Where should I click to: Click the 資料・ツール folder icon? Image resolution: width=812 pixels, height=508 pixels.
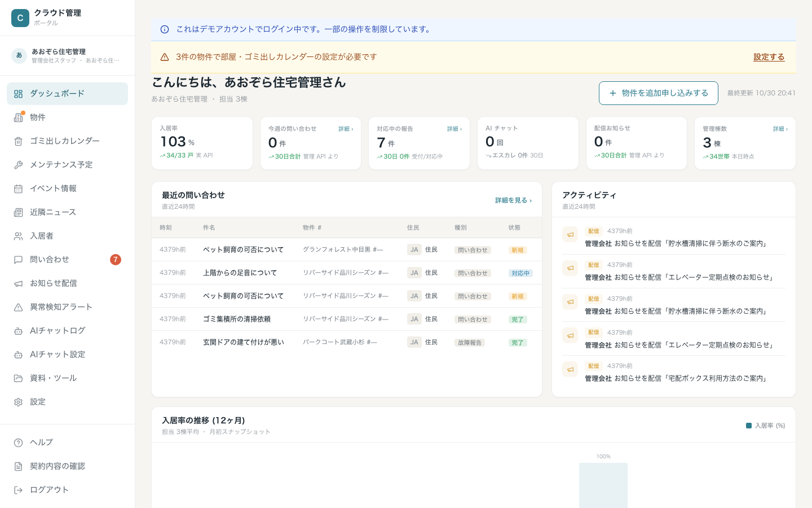[x=19, y=378]
